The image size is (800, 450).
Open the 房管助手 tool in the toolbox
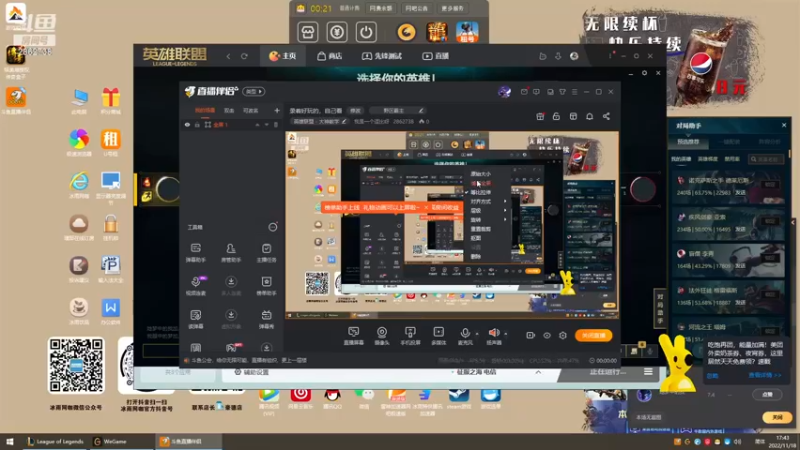coord(231,253)
